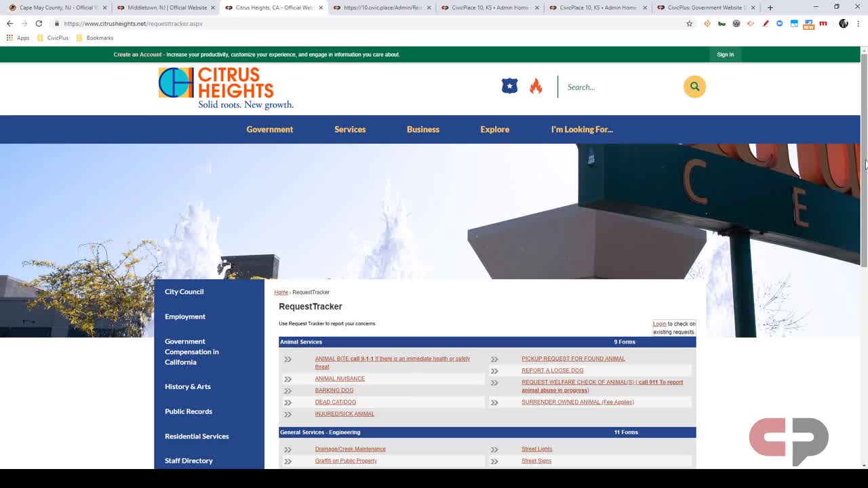Click the arrow icon beside DEAD CAT/DOG
The image size is (868, 488).
(288, 403)
